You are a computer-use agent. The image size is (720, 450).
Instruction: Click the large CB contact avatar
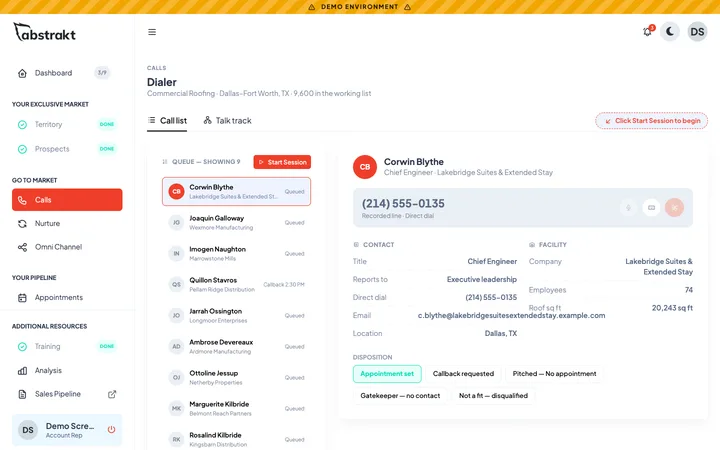point(365,167)
